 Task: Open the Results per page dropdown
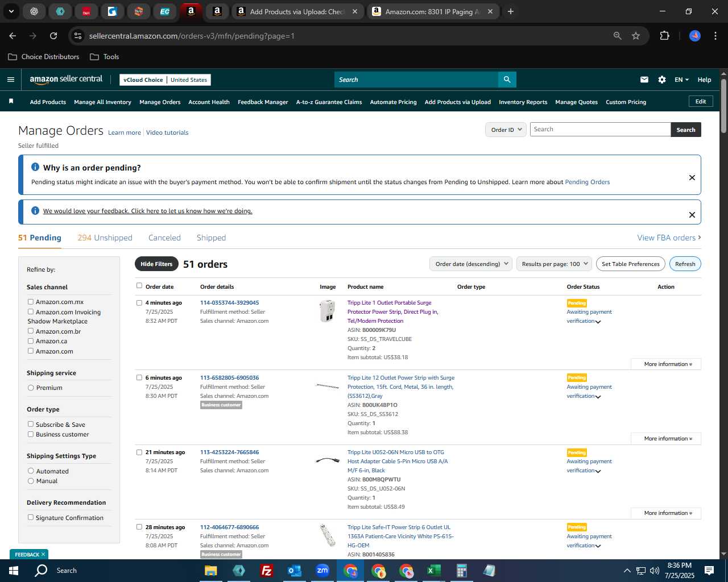click(x=554, y=264)
